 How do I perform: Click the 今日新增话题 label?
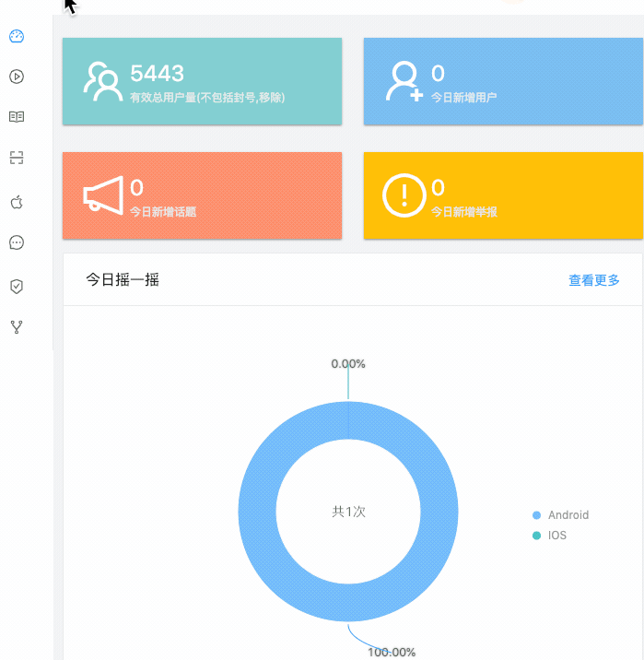163,212
